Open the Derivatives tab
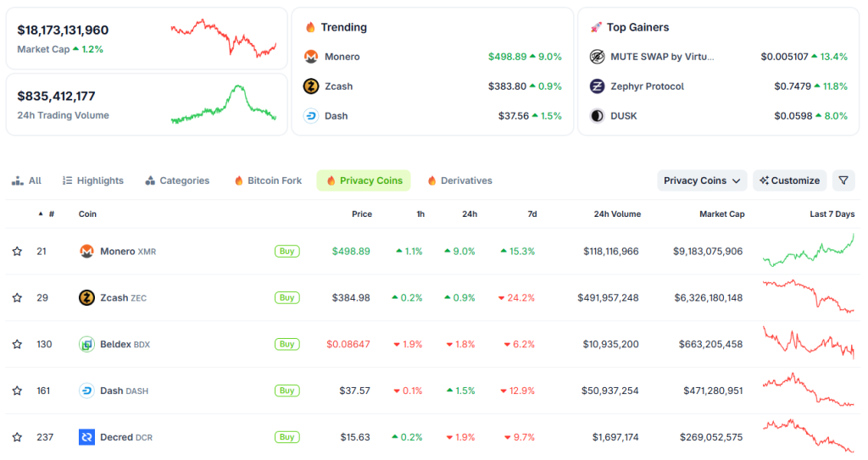The height and width of the screenshot is (460, 868). (459, 180)
